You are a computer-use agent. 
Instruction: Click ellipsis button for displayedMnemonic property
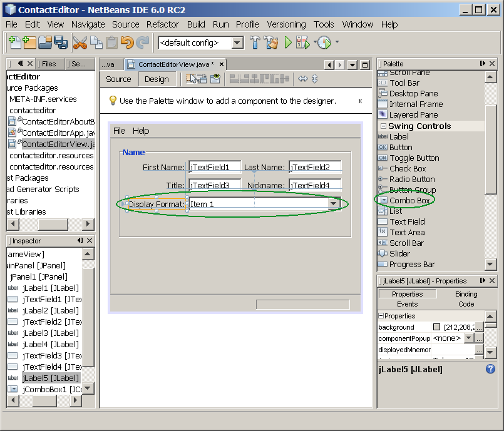click(479, 350)
